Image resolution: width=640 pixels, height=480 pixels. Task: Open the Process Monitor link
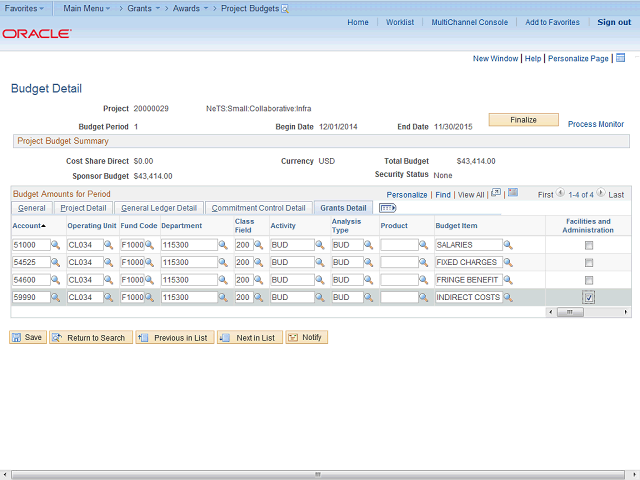(595, 124)
